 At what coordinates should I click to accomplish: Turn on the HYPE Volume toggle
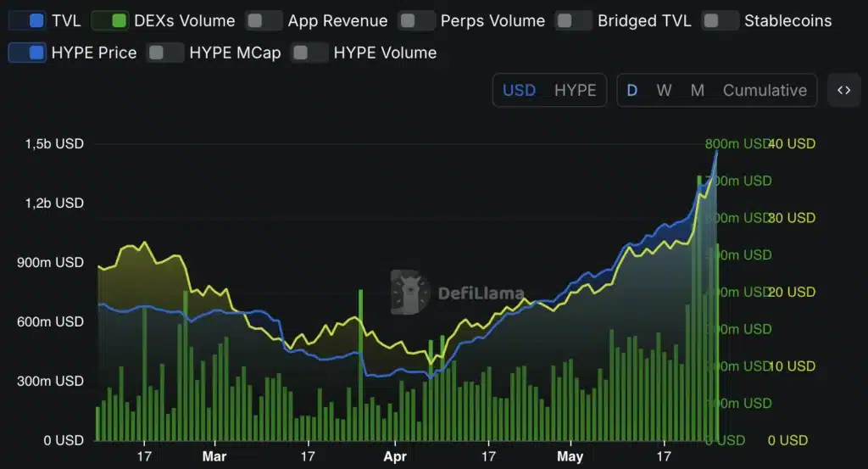click(309, 53)
